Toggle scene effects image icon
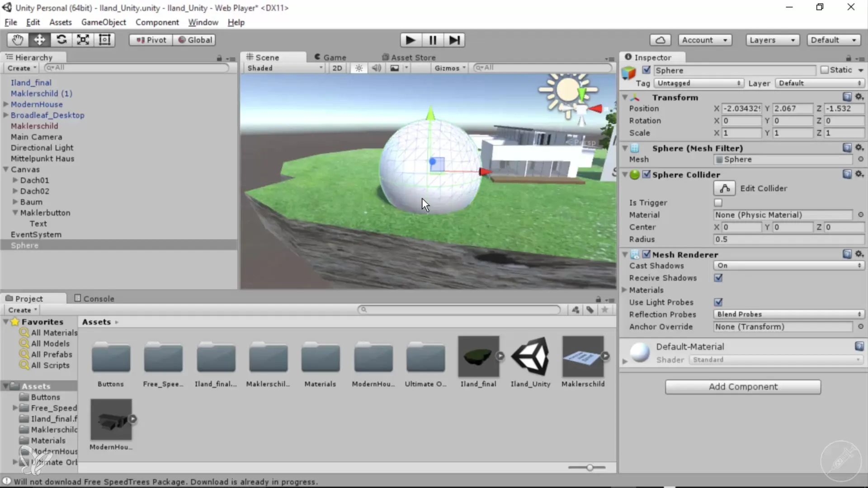This screenshot has height=488, width=868. coord(395,68)
